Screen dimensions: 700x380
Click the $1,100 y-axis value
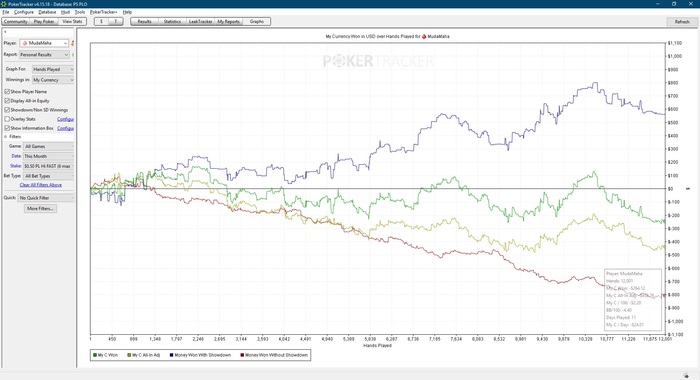pyautogui.click(x=675, y=43)
